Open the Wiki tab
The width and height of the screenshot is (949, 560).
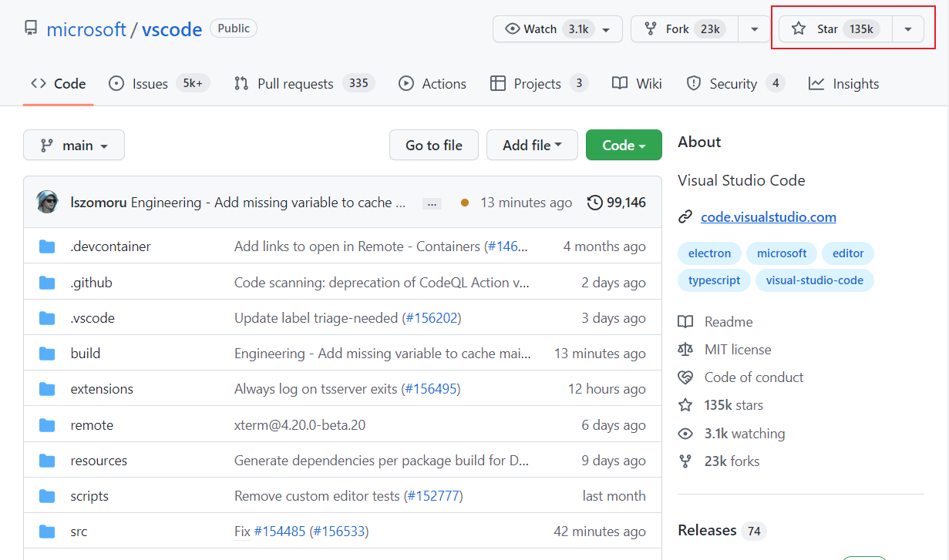point(637,84)
